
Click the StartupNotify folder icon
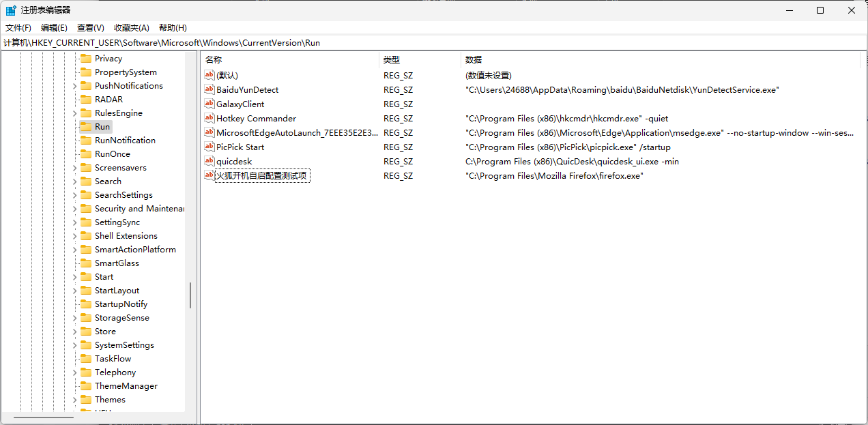tap(85, 304)
